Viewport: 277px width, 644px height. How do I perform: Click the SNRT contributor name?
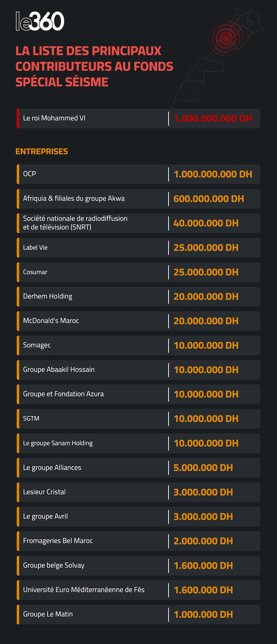(x=75, y=223)
